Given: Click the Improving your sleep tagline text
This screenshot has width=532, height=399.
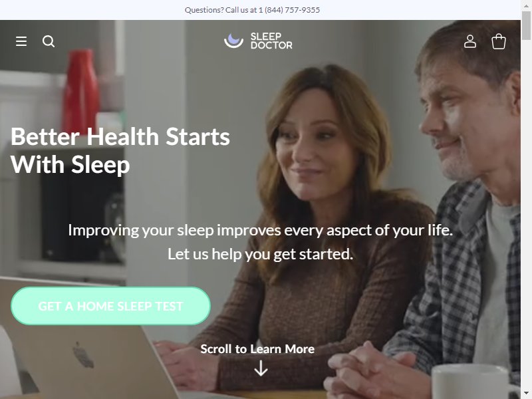Looking at the screenshot, I should click(260, 230).
